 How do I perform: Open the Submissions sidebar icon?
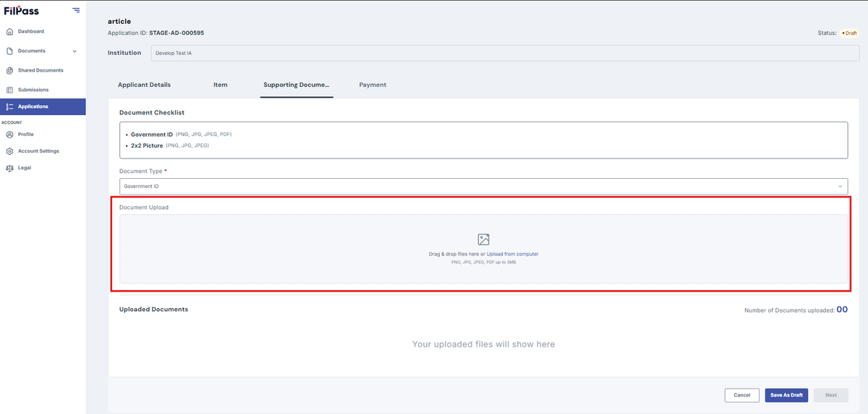[x=9, y=90]
